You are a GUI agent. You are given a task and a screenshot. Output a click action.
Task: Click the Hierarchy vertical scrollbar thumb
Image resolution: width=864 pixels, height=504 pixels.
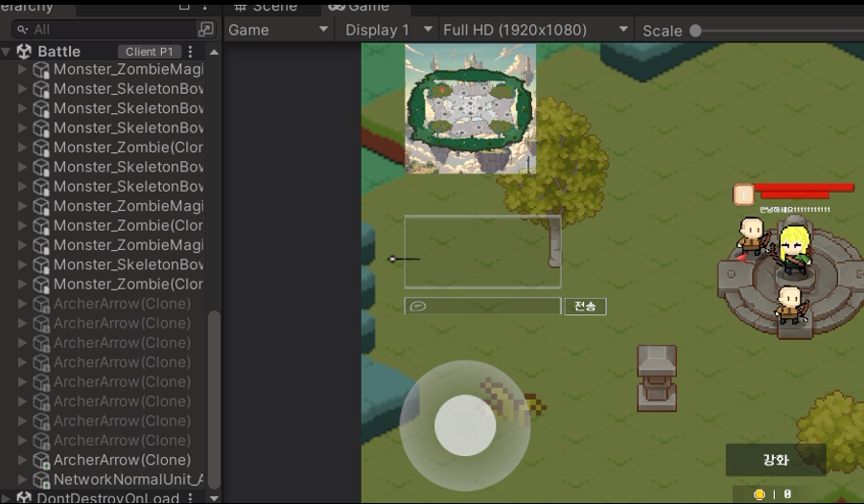(214, 400)
